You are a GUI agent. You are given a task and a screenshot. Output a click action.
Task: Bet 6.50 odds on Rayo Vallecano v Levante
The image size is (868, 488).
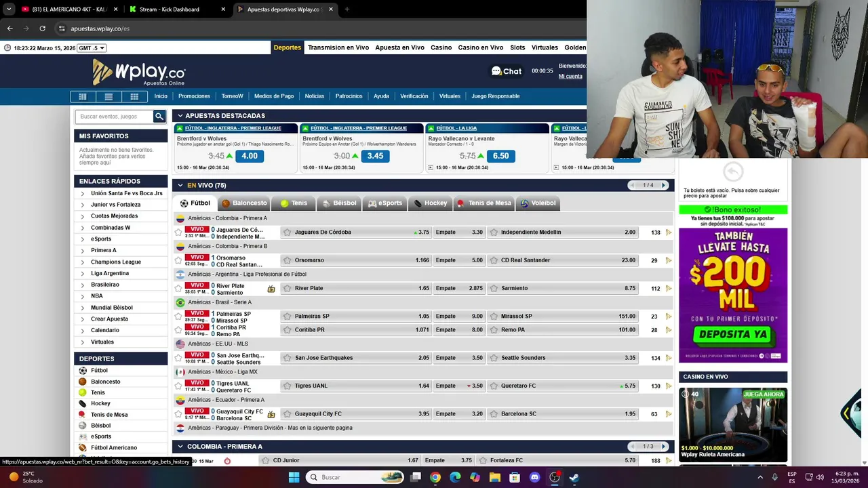point(500,156)
